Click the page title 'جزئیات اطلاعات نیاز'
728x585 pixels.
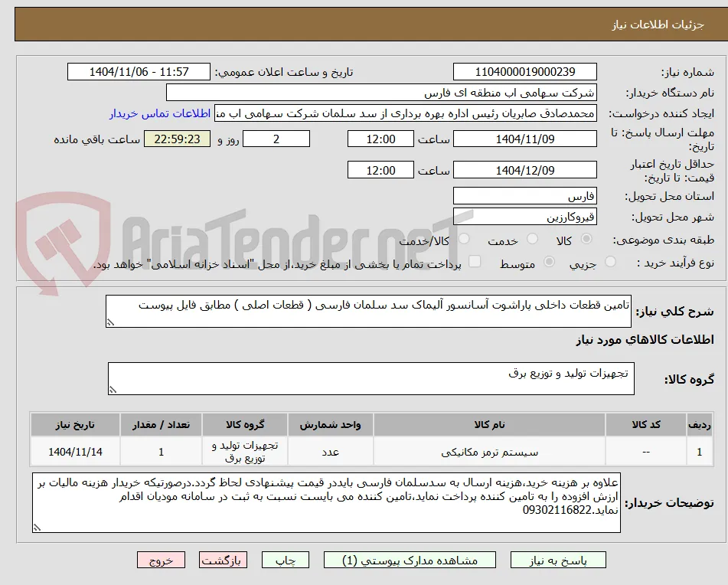tap(658, 25)
